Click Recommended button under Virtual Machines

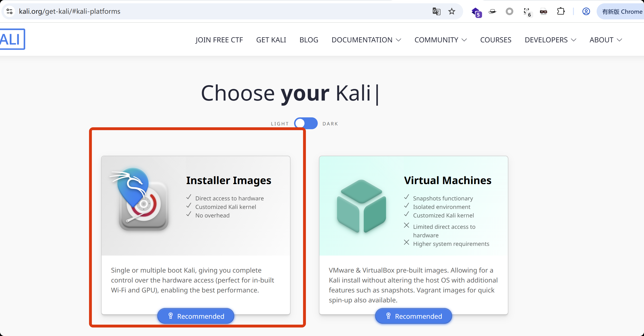(413, 316)
